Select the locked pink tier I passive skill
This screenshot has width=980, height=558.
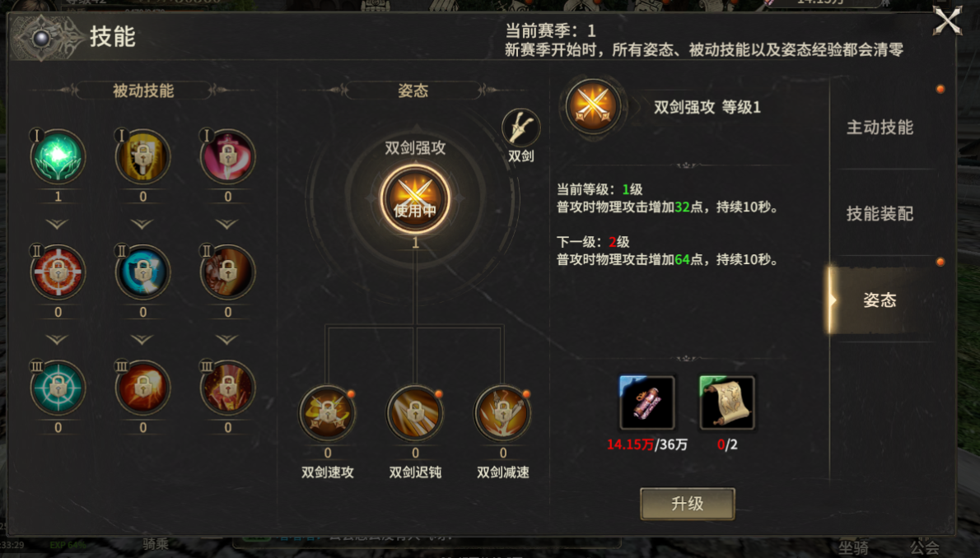point(227,156)
